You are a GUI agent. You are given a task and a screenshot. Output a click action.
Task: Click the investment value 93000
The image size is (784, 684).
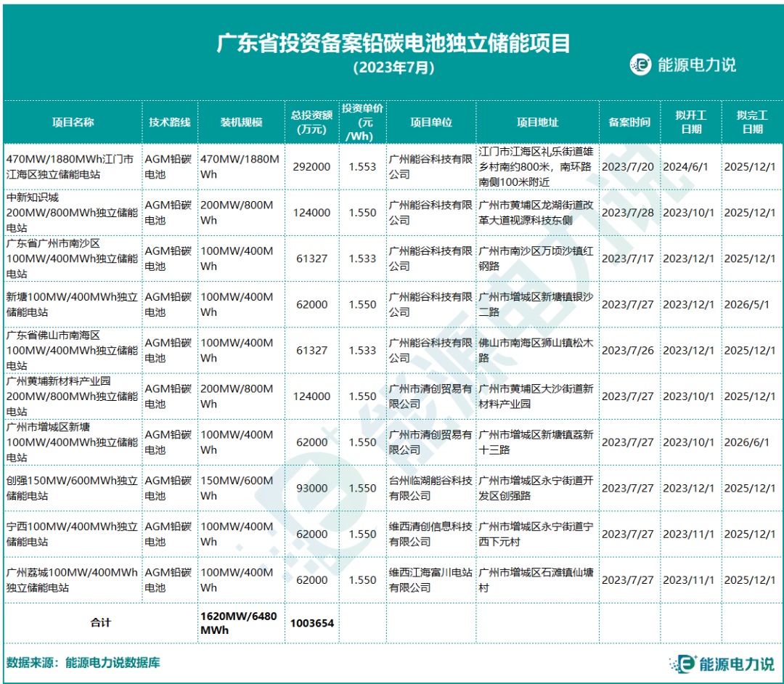311,488
